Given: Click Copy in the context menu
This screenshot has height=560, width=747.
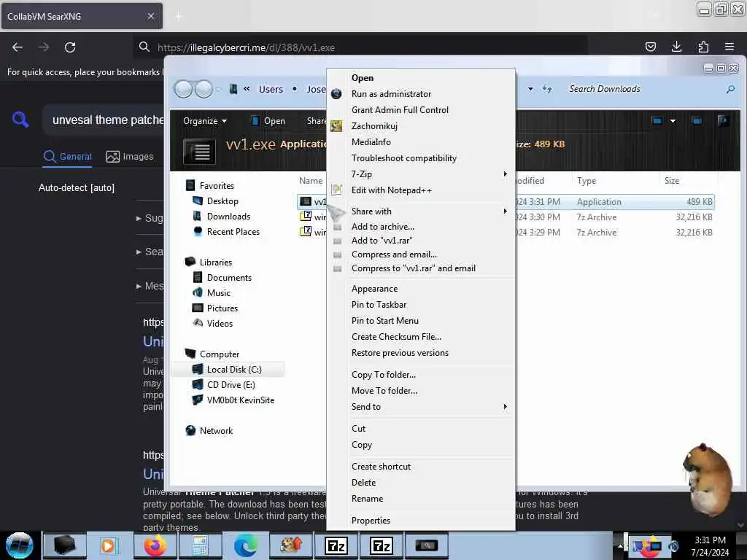Looking at the screenshot, I should coord(362,445).
